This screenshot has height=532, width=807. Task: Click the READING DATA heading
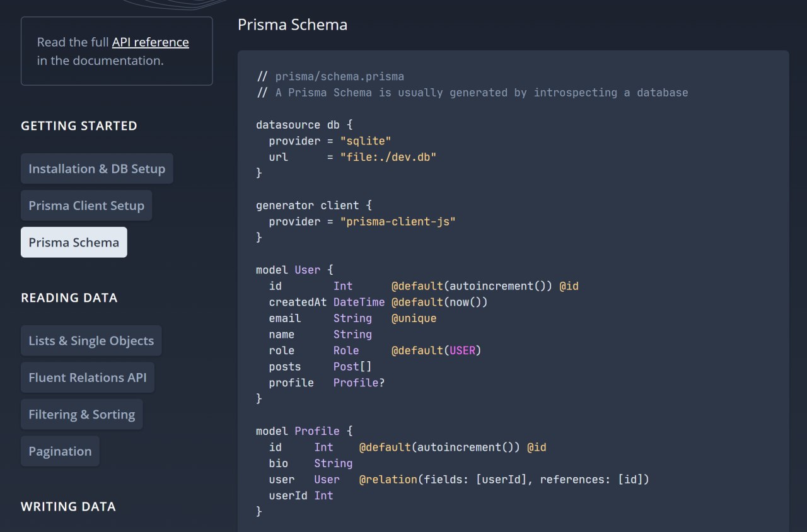click(x=69, y=298)
